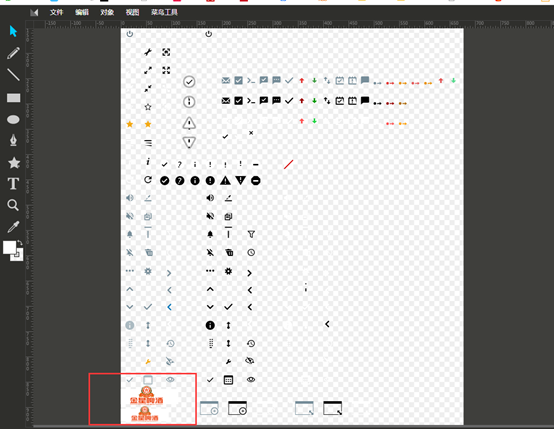Click the white foreground color swatch
Image resolution: width=554 pixels, height=429 pixels.
(9, 247)
